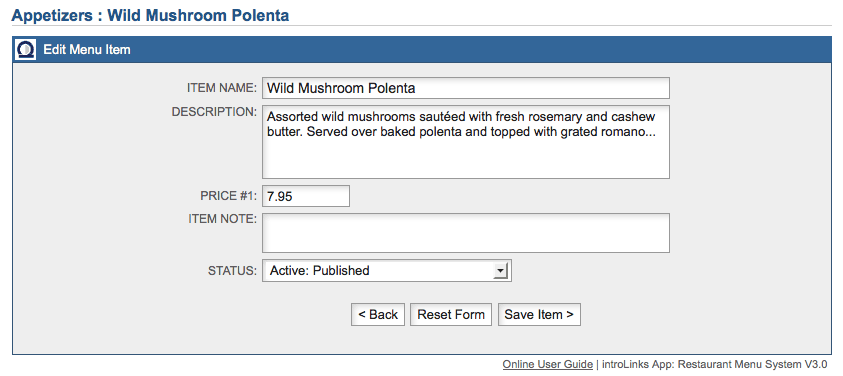Click the PRICE #1 label

[x=228, y=196]
